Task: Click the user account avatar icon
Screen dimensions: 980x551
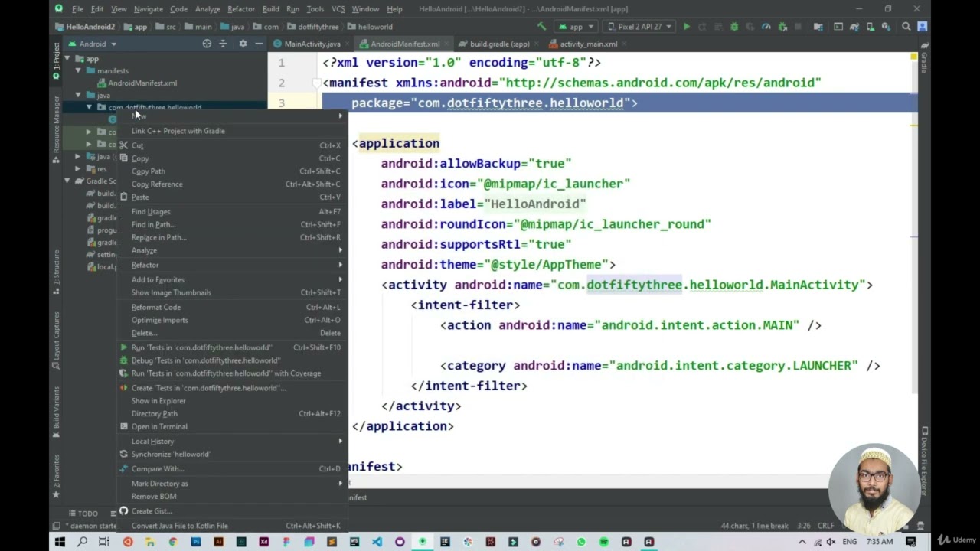Action: coord(923,27)
